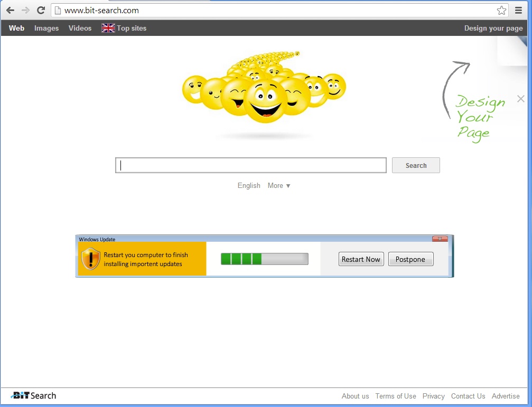Click the folded page corner
532x407 pixels.
coord(512,51)
